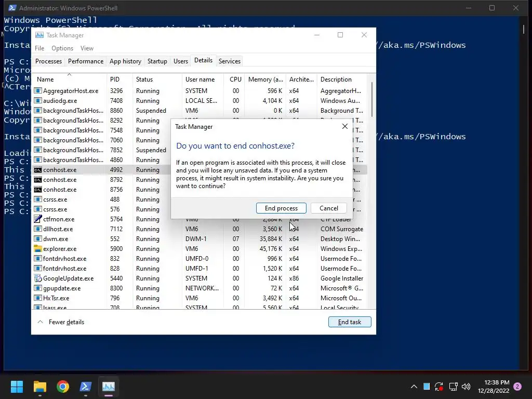Collapse view with Fewer details
532x399 pixels.
click(x=61, y=322)
